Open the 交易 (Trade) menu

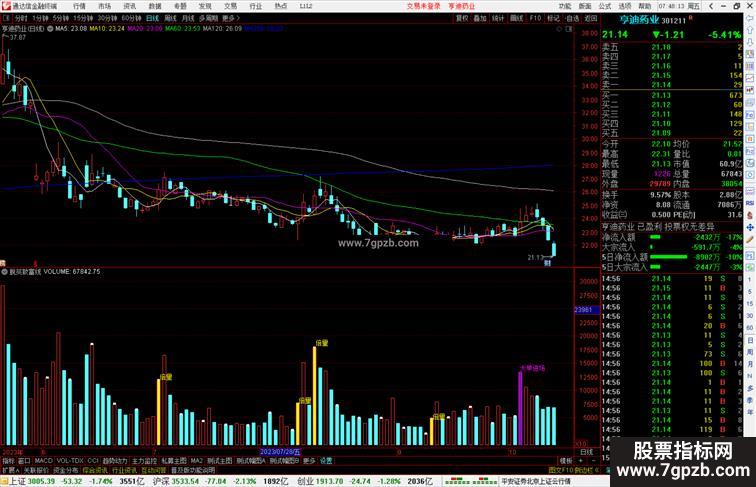[230, 6]
